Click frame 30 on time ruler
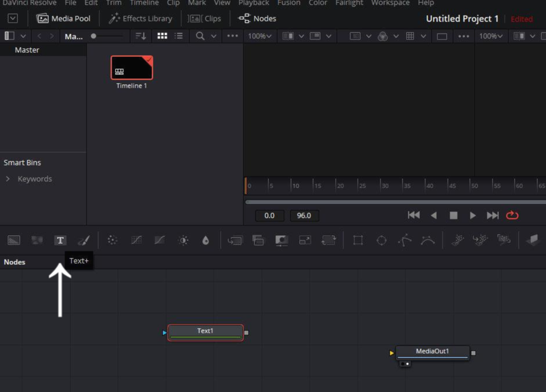 385,186
